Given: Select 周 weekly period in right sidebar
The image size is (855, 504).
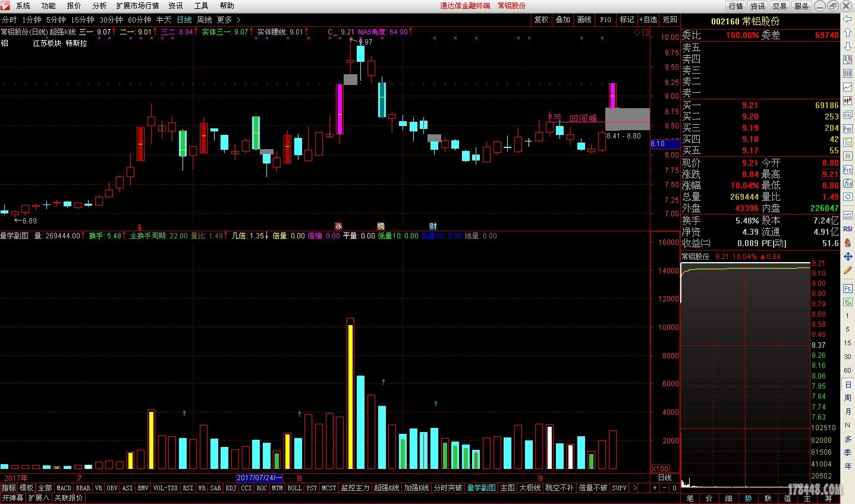Looking at the screenshot, I should (x=847, y=398).
